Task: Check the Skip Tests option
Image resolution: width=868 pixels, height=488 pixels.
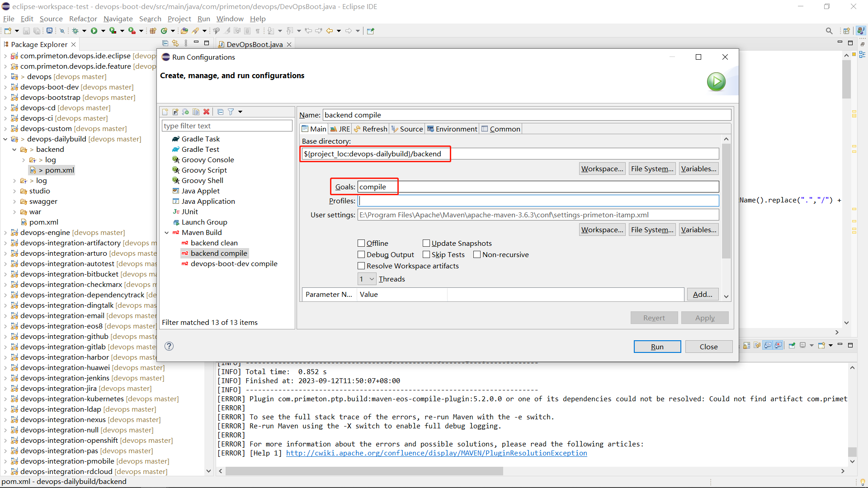Action: click(426, 254)
